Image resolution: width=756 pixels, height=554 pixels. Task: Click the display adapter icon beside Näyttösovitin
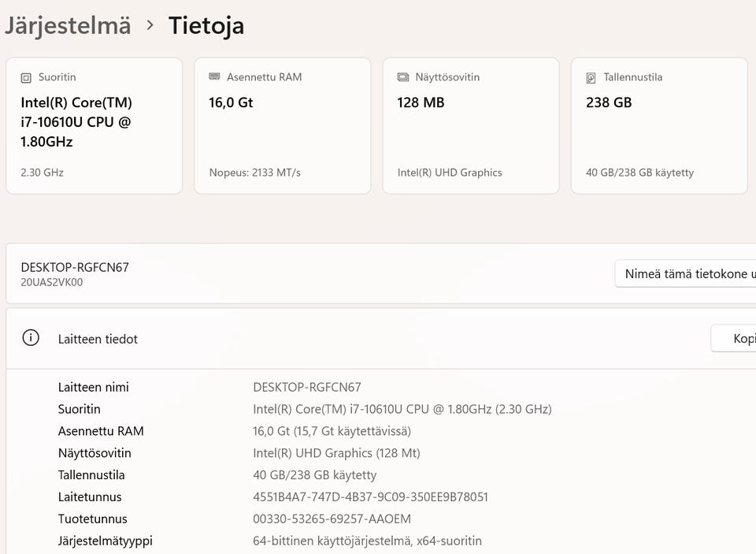pos(402,77)
